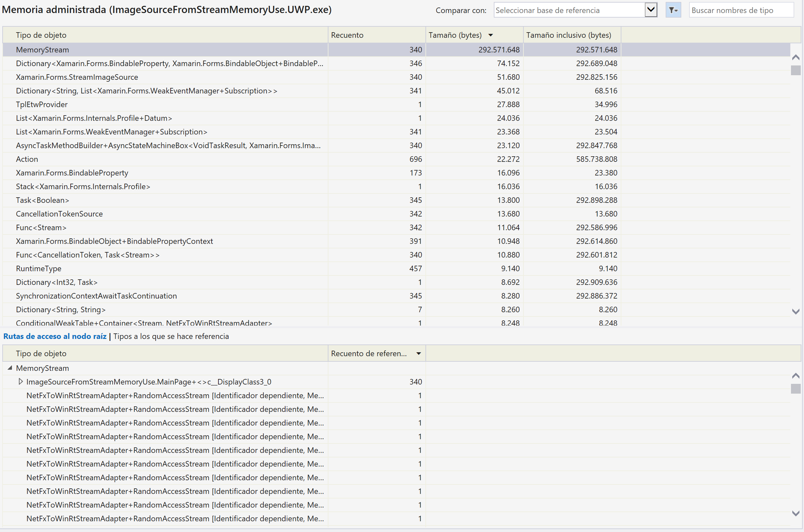The image size is (804, 532).
Task: Open the Comparar con dropdown
Action: (x=650, y=10)
